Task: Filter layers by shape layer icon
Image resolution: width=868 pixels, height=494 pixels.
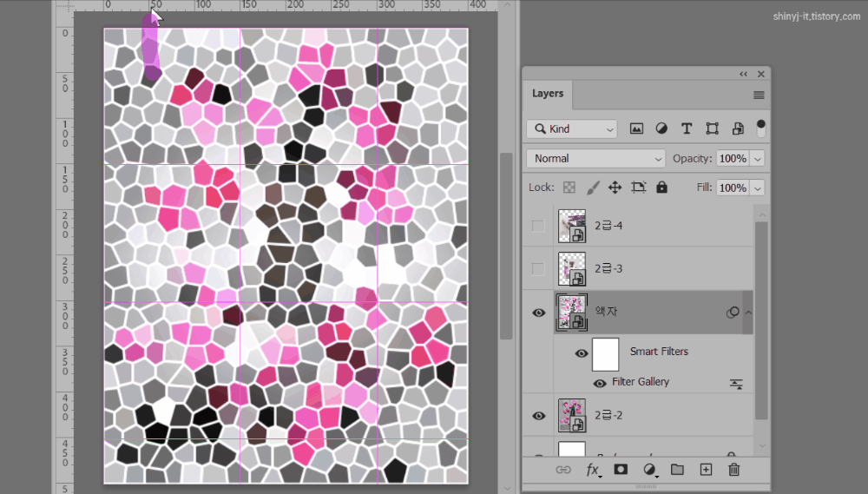Action: click(x=713, y=129)
